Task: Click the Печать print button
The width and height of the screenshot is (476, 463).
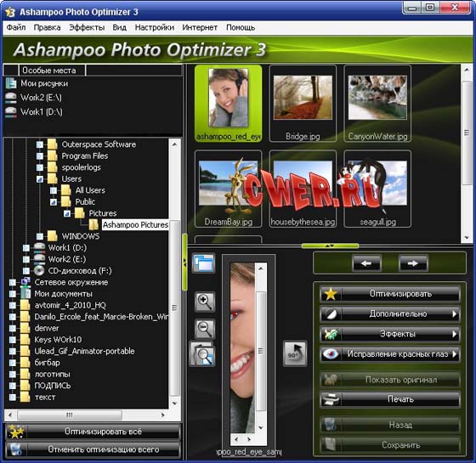Action: (x=390, y=399)
